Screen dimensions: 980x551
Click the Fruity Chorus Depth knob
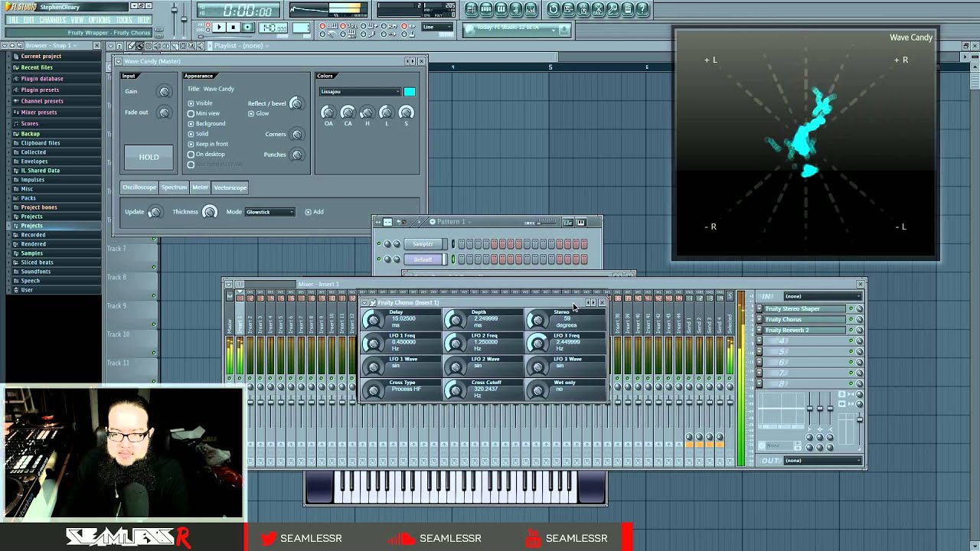pyautogui.click(x=456, y=320)
